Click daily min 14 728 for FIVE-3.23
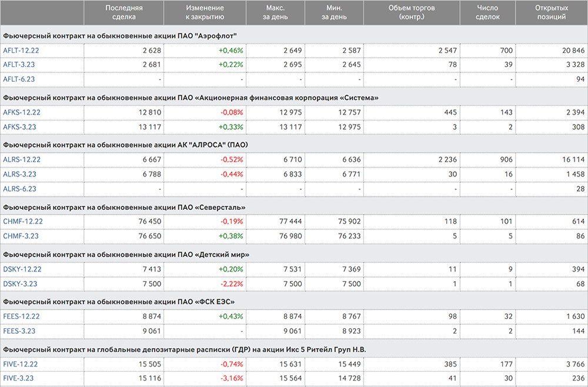Viewport: 588px width, 387px height. 349,378
